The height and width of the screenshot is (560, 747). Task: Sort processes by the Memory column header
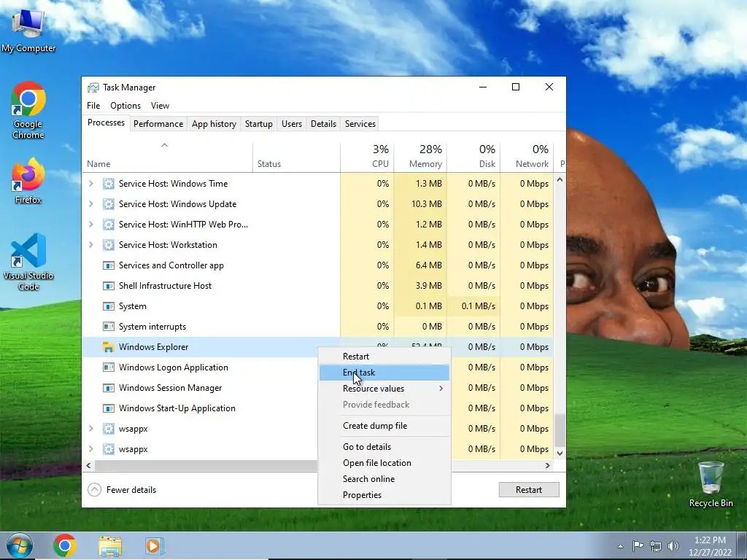421,157
